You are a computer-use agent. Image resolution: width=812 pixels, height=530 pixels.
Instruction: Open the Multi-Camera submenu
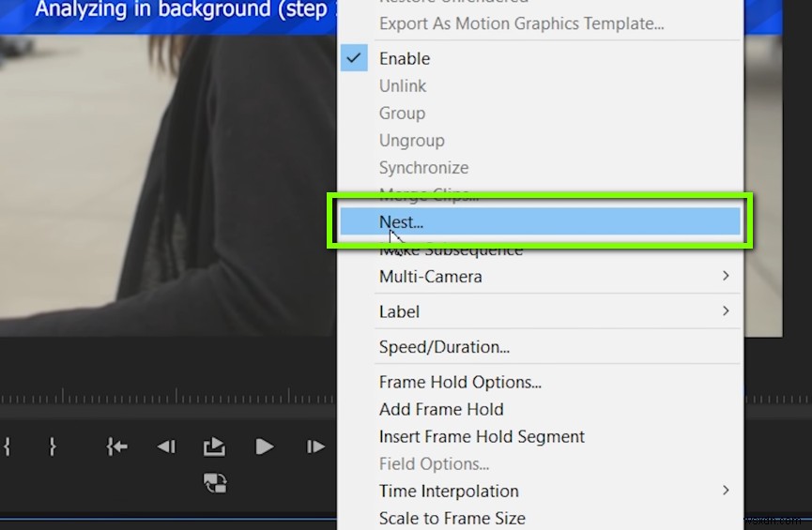tap(540, 277)
